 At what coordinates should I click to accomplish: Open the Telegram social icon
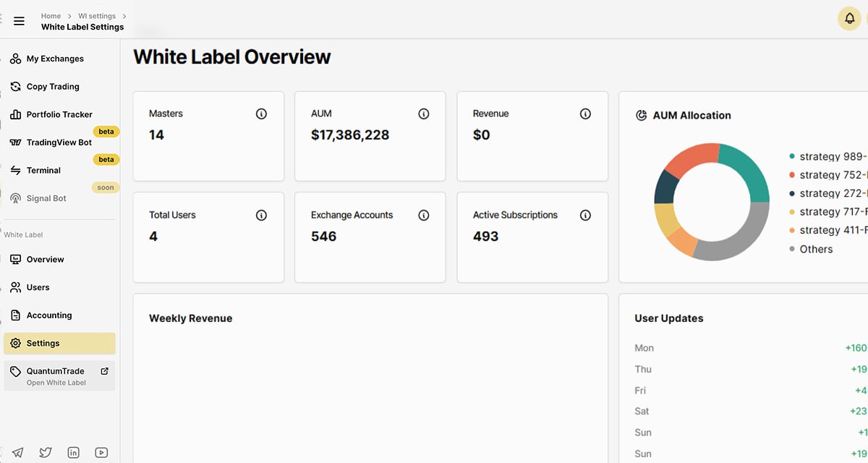[x=17, y=452]
